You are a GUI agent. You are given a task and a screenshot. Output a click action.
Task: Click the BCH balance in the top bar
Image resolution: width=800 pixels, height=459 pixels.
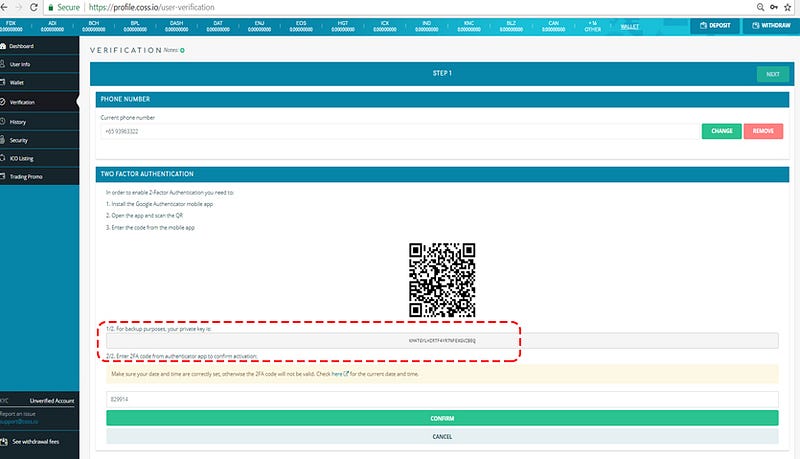[x=94, y=27]
